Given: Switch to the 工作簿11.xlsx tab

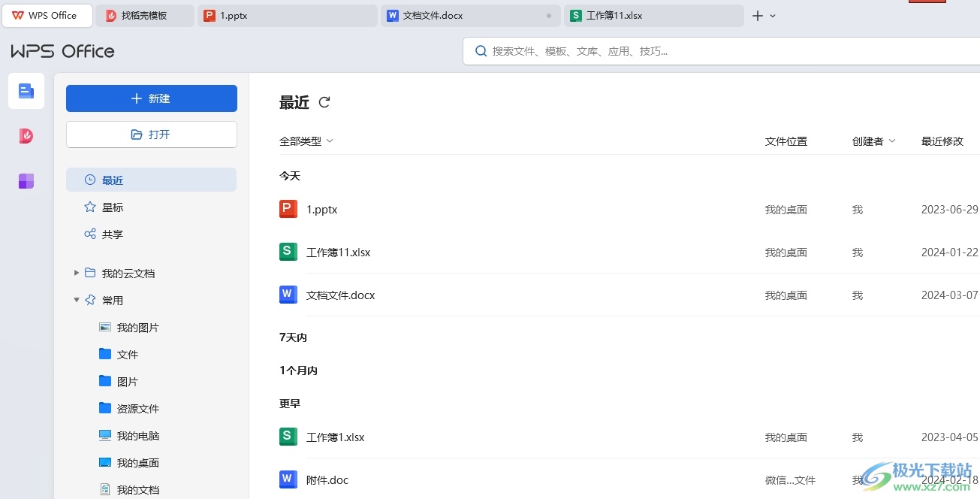Looking at the screenshot, I should coord(654,16).
